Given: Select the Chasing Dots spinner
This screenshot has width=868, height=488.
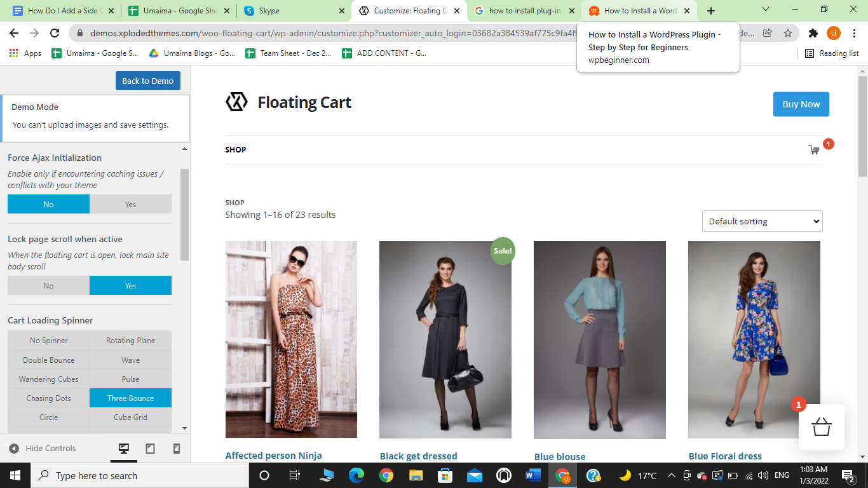Looking at the screenshot, I should 48,398.
